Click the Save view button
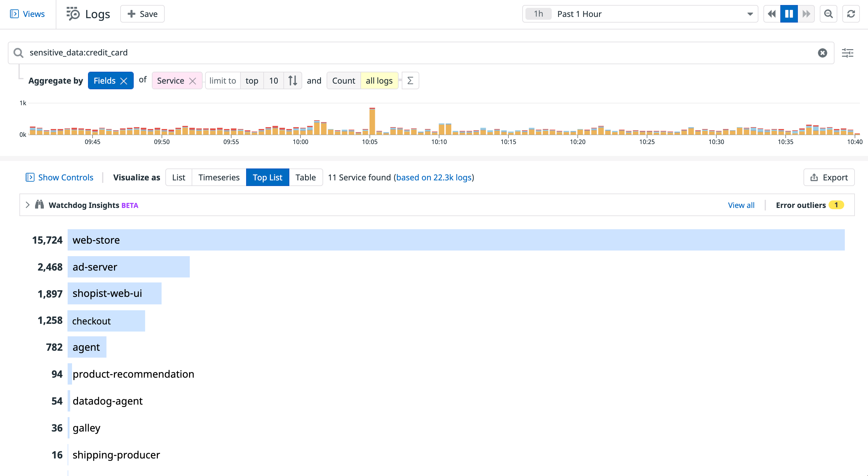This screenshot has height=476, width=868. [142, 14]
